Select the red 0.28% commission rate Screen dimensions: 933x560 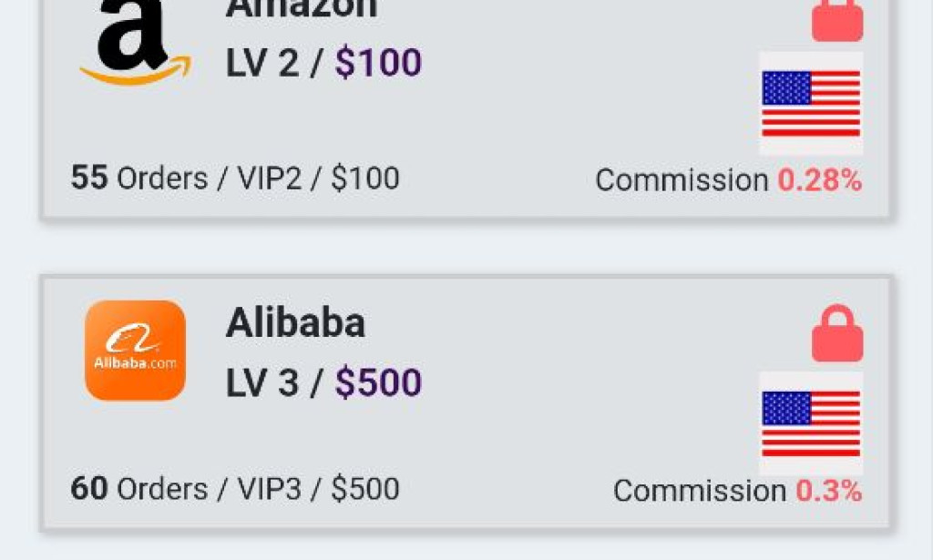[x=819, y=180]
